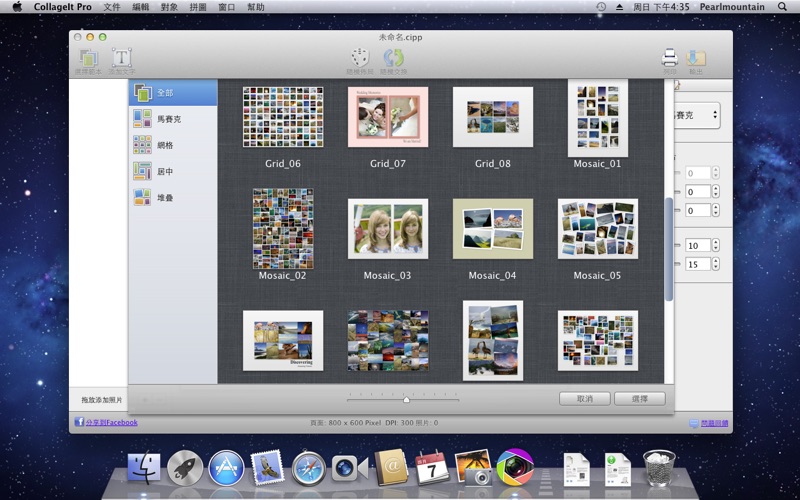Open the 對象 menu

pos(169,7)
